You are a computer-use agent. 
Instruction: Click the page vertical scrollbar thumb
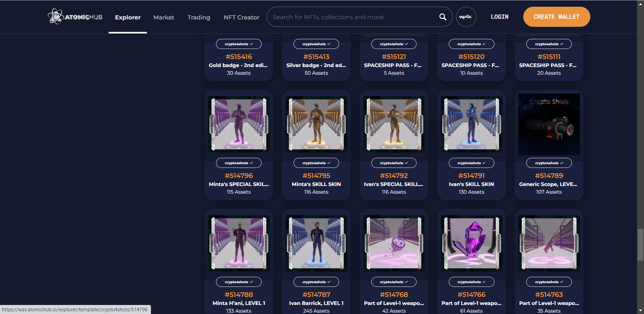point(640,245)
